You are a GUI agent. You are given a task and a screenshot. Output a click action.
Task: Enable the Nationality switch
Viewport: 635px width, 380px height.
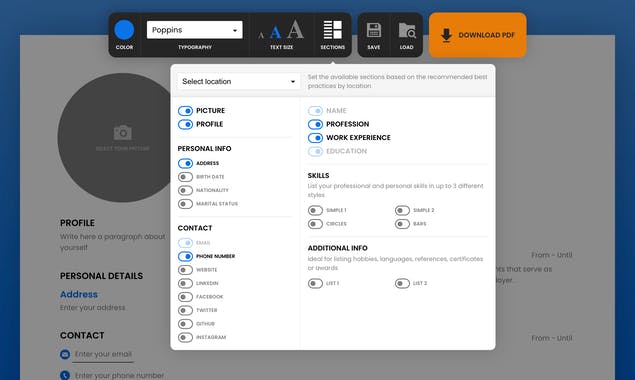[x=185, y=190]
